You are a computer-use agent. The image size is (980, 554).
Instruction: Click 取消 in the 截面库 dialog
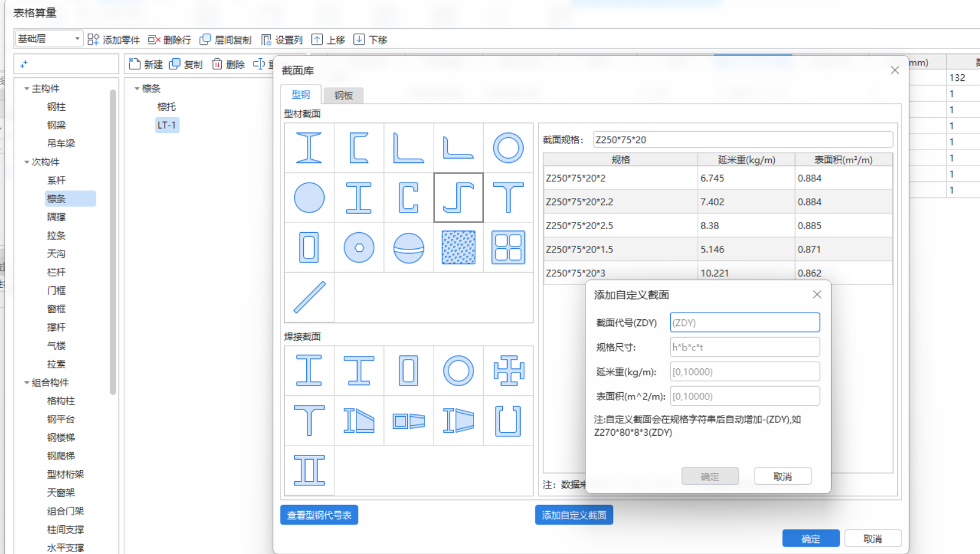pos(873,539)
